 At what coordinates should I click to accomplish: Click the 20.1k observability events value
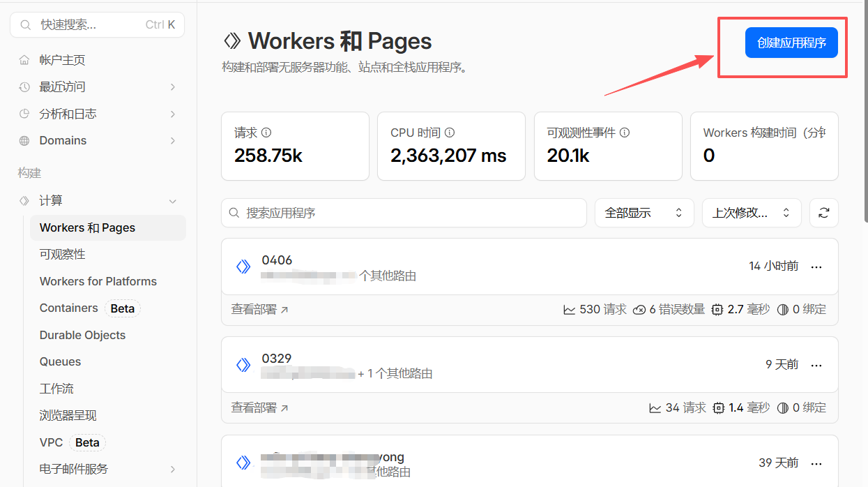568,156
